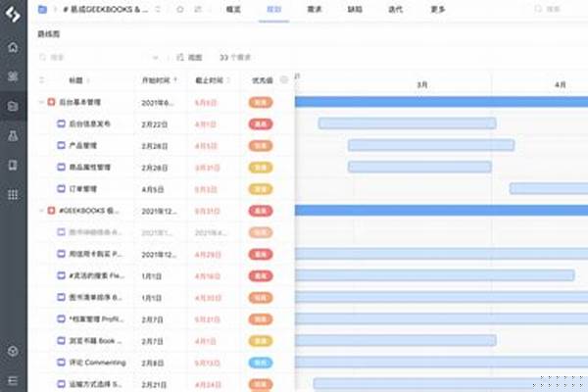Screen dimensions: 588x392
Task: Open the team members icon in the sidebar
Action: 13,76
